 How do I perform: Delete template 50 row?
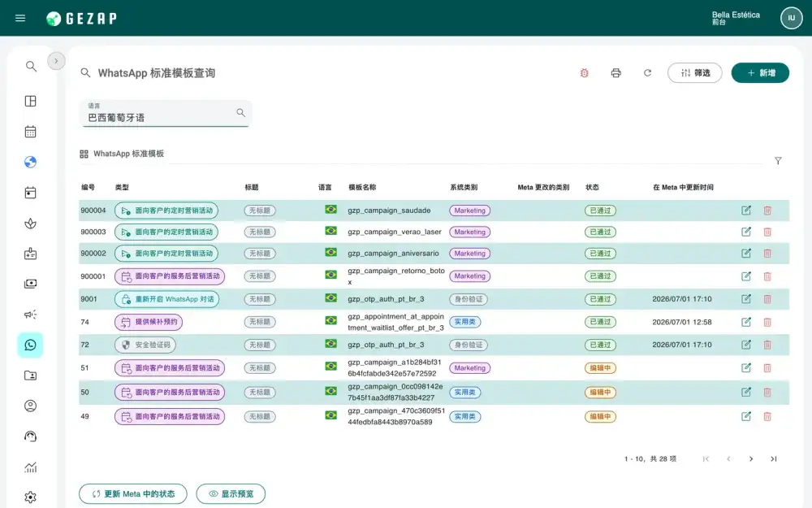click(767, 393)
